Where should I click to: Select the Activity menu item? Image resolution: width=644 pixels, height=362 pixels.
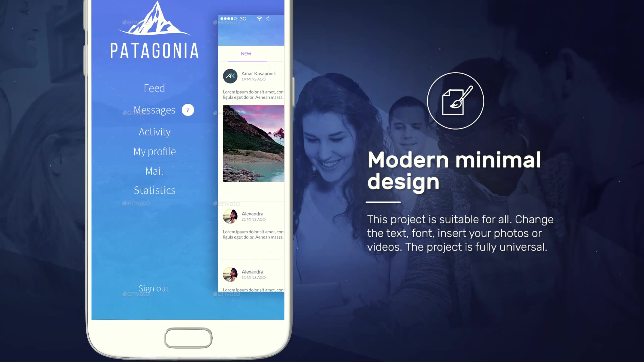click(154, 132)
